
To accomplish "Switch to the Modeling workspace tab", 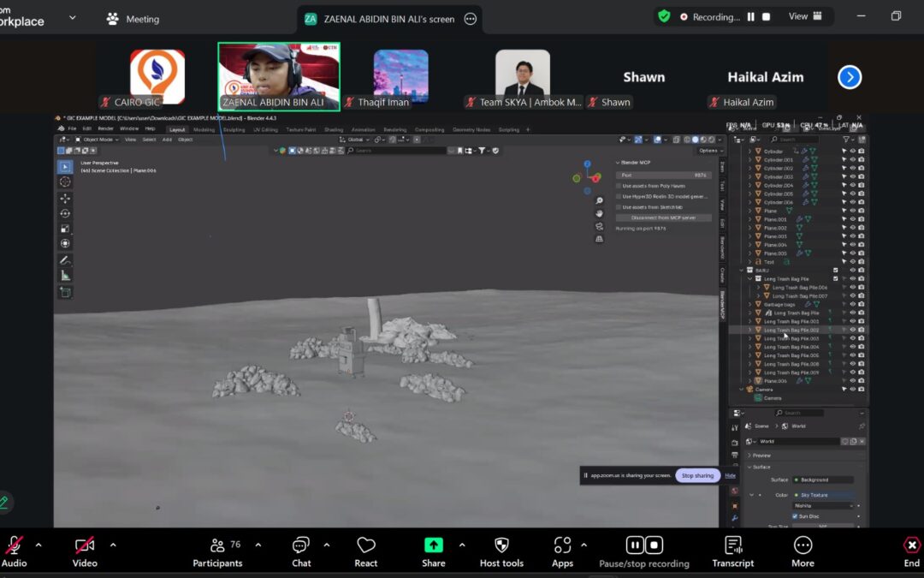I will [204, 129].
